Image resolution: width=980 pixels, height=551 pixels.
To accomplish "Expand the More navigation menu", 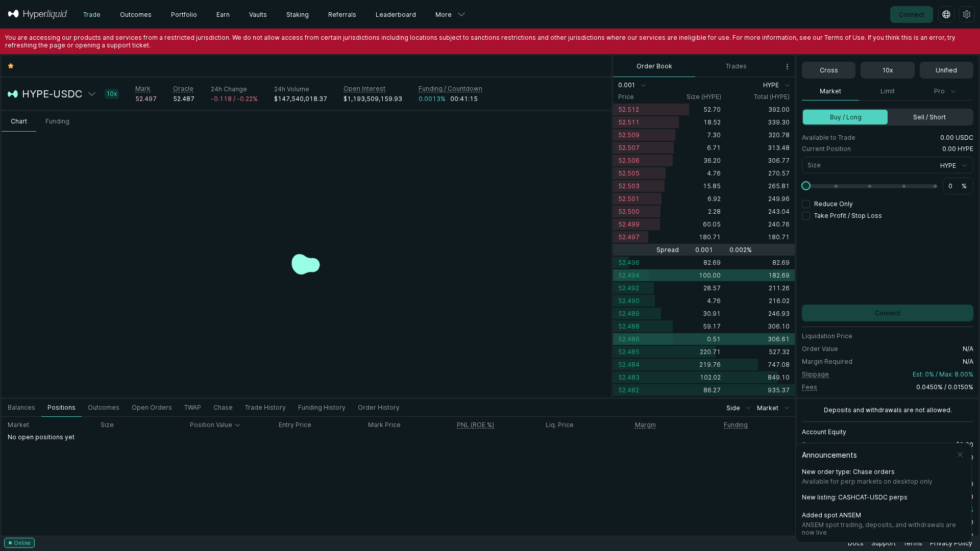I will [x=450, y=15].
